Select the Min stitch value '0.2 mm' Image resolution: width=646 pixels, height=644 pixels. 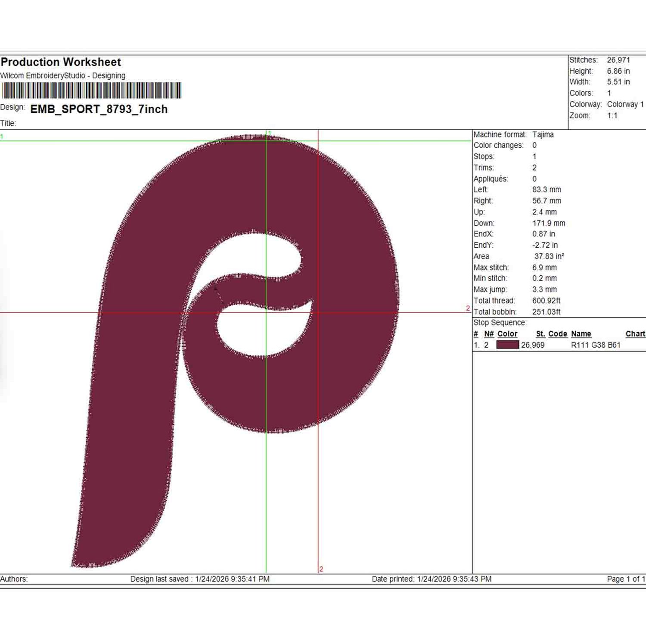544,278
